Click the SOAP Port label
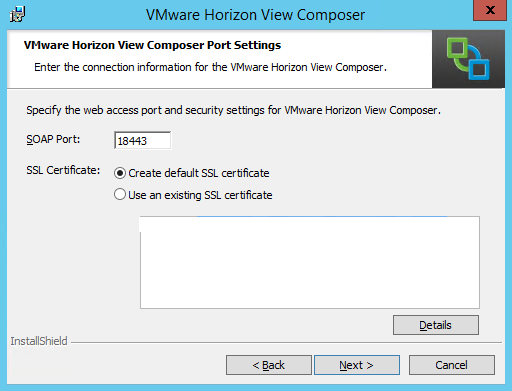This screenshot has width=512, height=391. (x=53, y=139)
